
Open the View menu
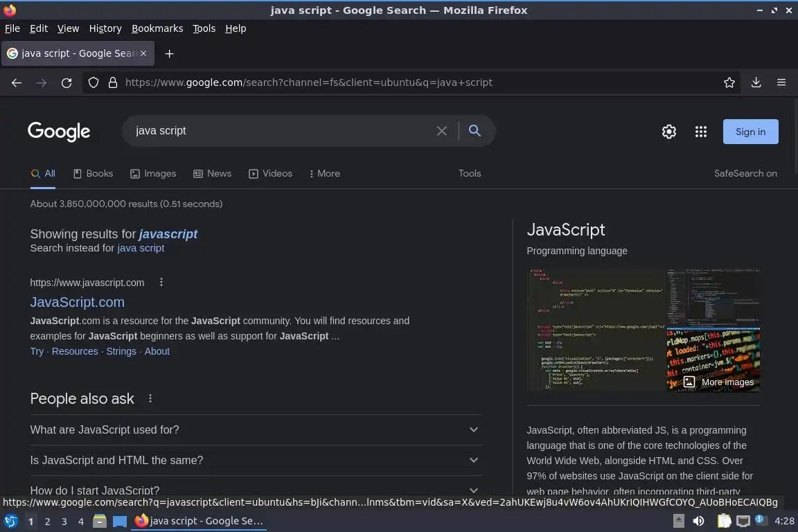point(68,28)
